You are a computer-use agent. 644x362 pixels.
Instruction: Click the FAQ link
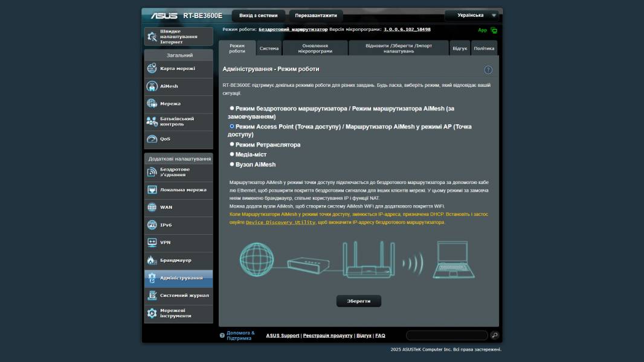(380, 335)
